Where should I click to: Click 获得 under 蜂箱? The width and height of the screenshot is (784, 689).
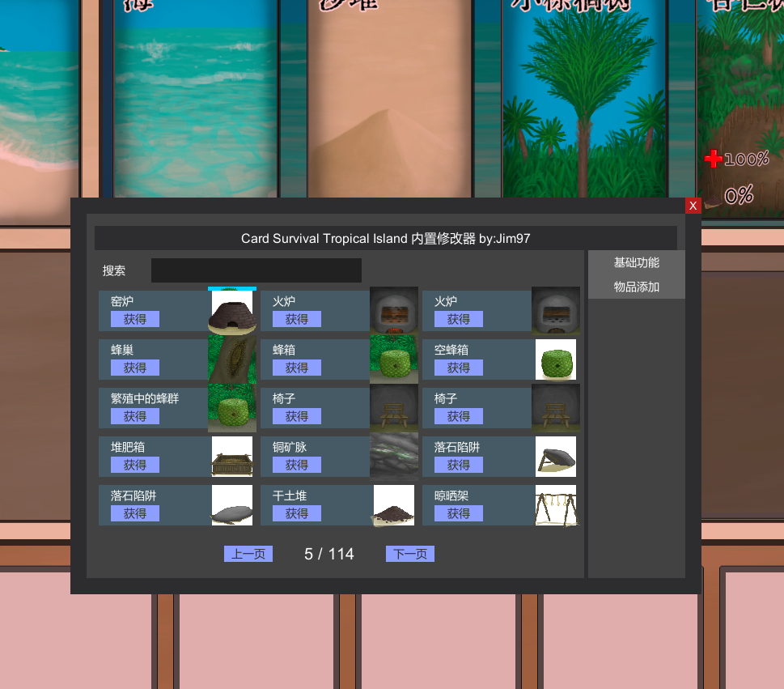(x=296, y=368)
